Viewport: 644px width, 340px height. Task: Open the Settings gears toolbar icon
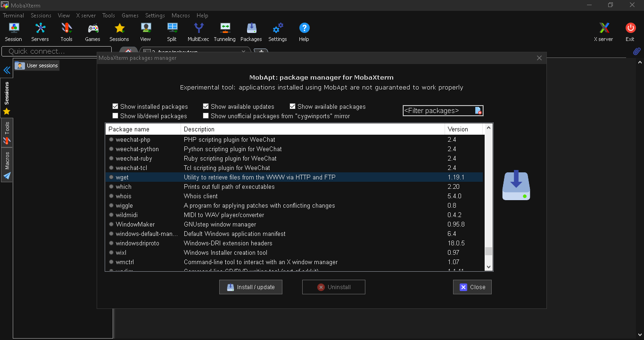coord(278,32)
